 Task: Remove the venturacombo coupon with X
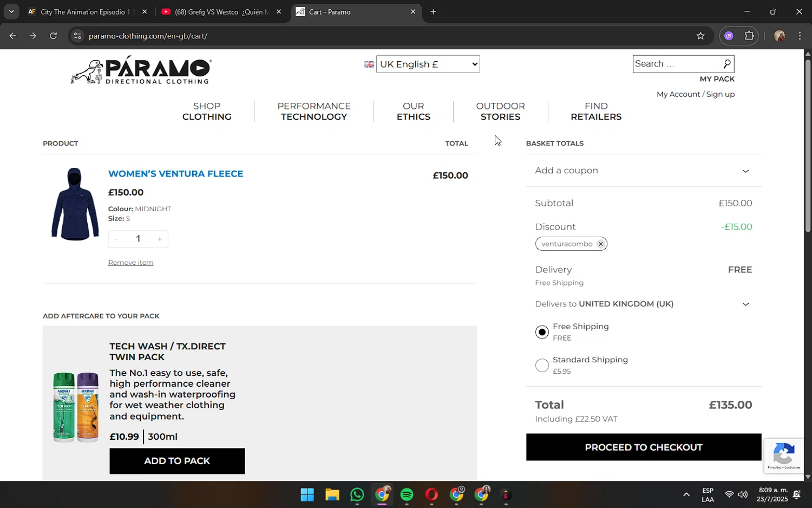600,244
